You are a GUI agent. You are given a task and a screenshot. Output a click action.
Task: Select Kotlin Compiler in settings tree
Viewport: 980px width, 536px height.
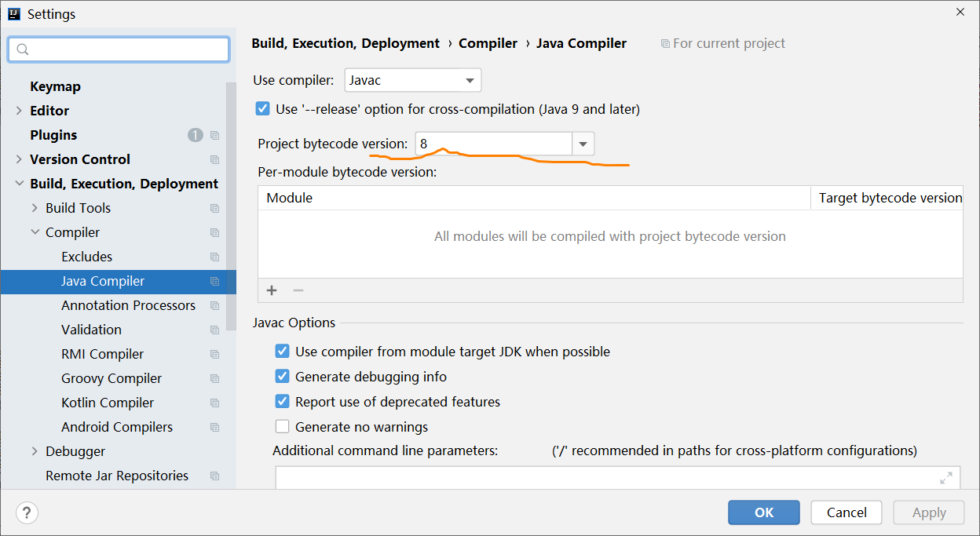pyautogui.click(x=108, y=403)
